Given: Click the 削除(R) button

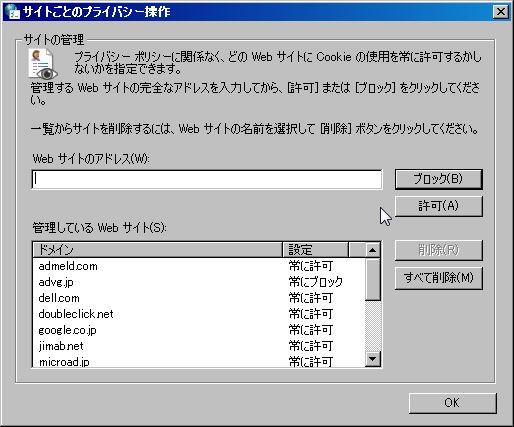Looking at the screenshot, I should tap(439, 250).
